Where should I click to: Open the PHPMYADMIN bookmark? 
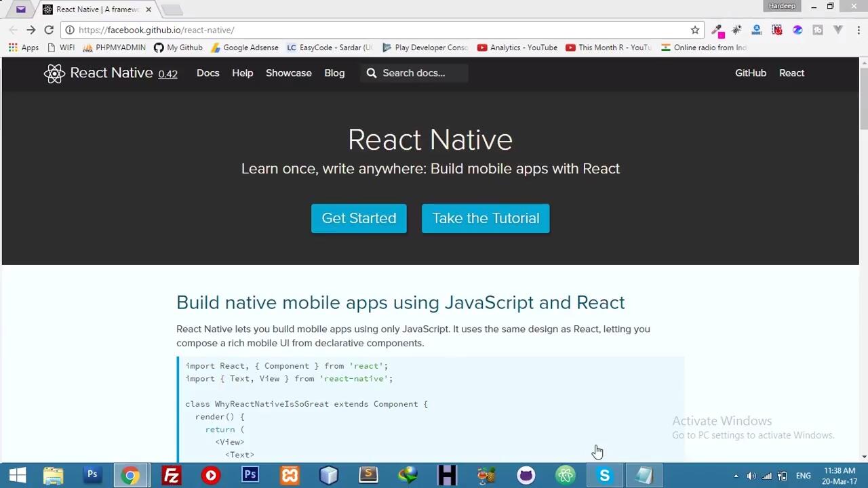pyautogui.click(x=114, y=47)
